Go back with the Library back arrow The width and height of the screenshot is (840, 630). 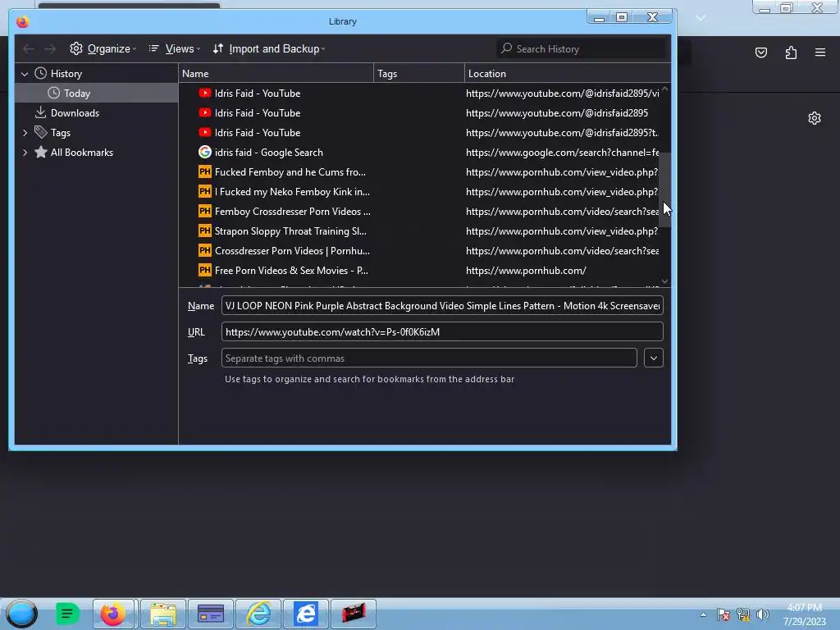[x=29, y=48]
